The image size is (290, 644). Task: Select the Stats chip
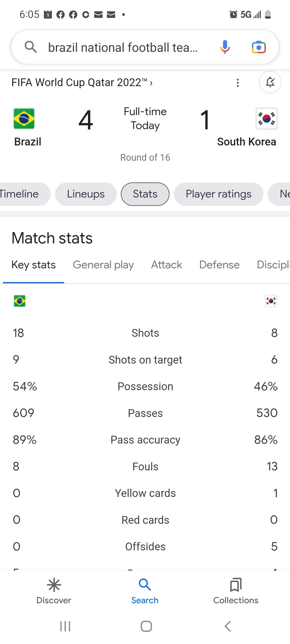pos(145,194)
